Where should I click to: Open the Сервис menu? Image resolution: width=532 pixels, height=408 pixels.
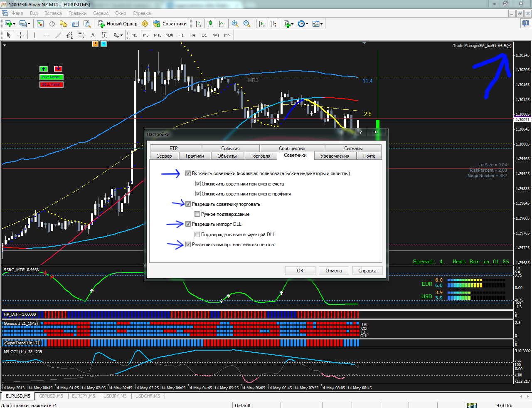pos(101,13)
